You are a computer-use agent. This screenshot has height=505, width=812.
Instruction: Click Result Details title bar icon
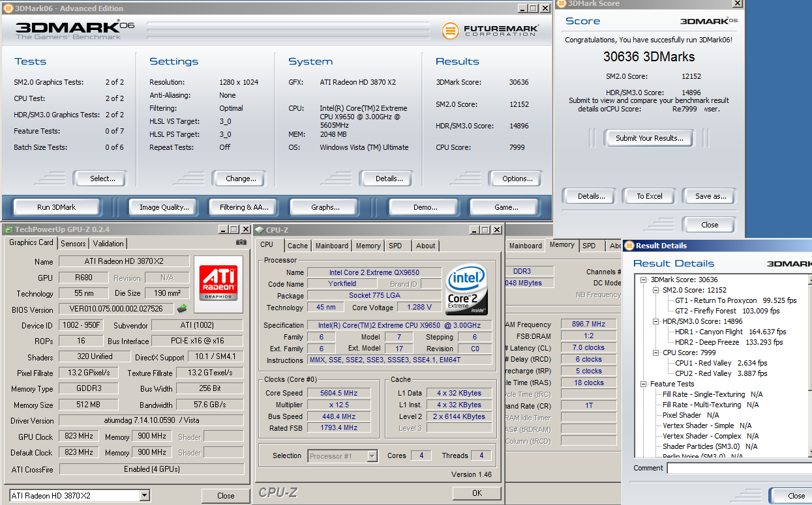click(x=629, y=246)
